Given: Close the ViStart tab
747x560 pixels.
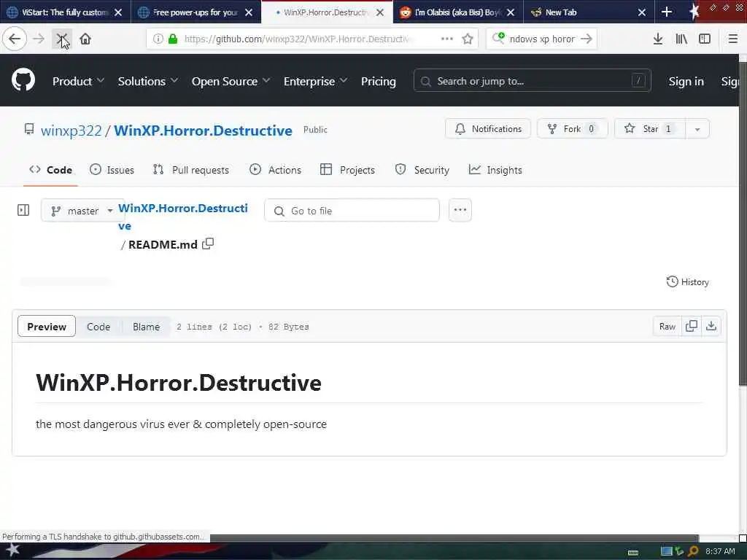Looking at the screenshot, I should point(118,12).
